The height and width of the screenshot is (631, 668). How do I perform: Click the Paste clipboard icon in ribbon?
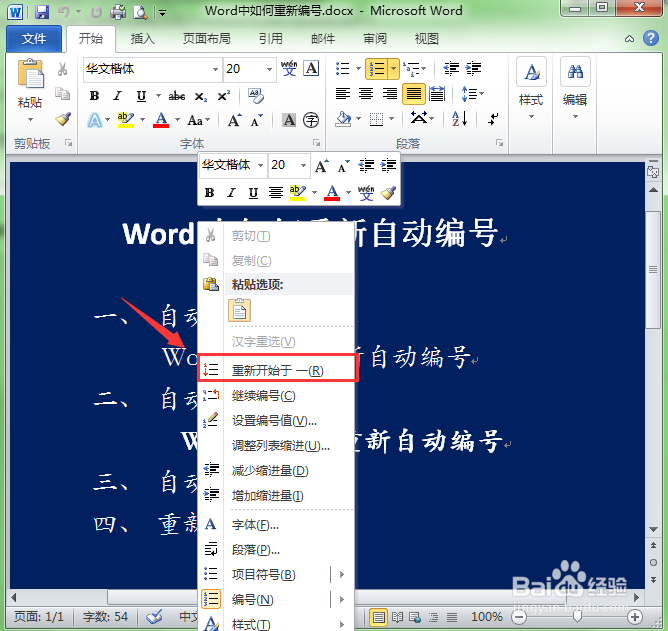click(x=30, y=75)
